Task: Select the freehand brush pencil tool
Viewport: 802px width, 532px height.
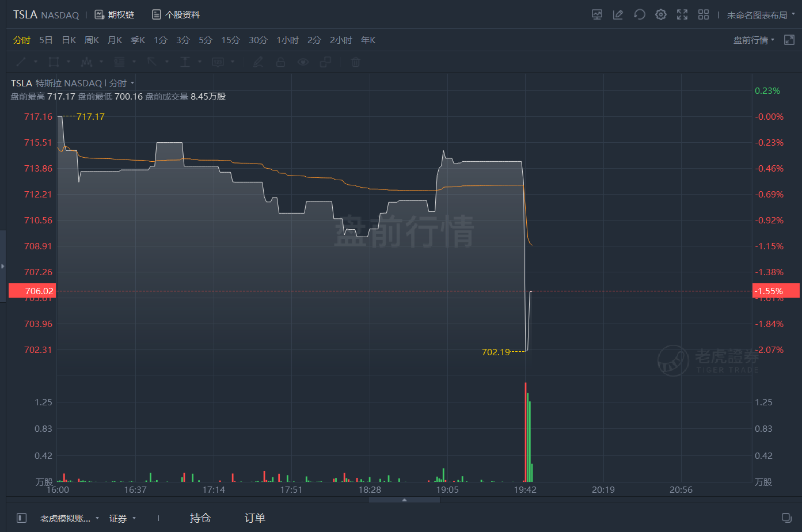Action: (x=258, y=62)
